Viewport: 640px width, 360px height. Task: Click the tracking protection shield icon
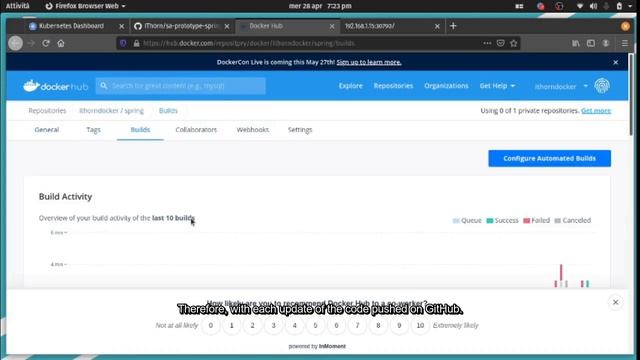[x=123, y=43]
